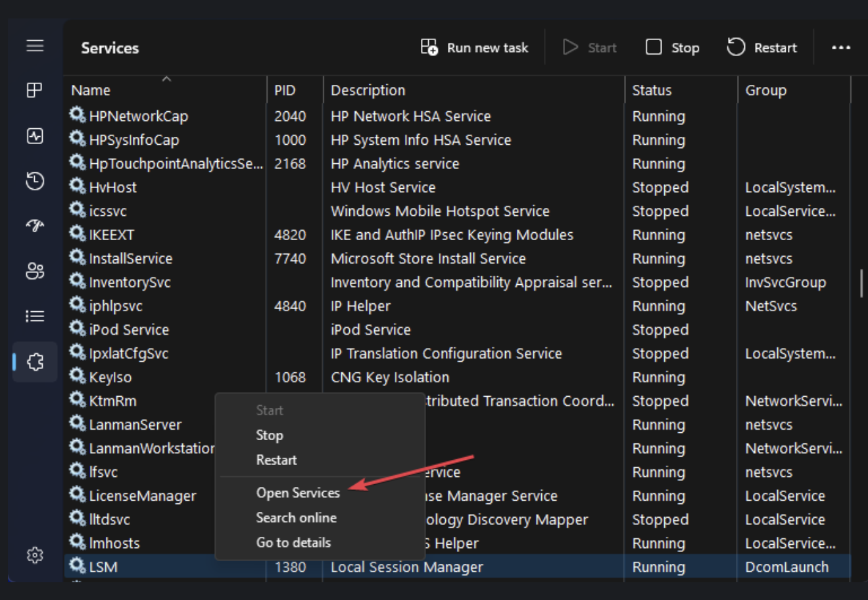Click Local Session Manager description

point(407,567)
